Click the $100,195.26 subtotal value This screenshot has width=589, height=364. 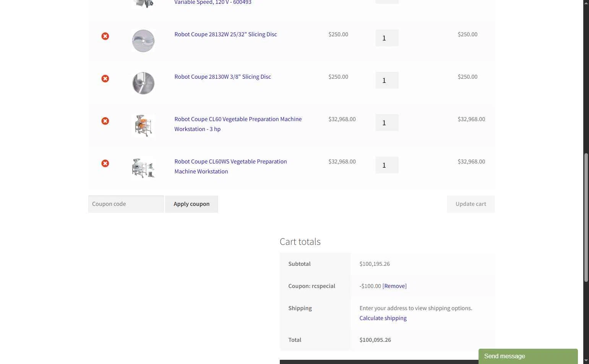coord(375,264)
